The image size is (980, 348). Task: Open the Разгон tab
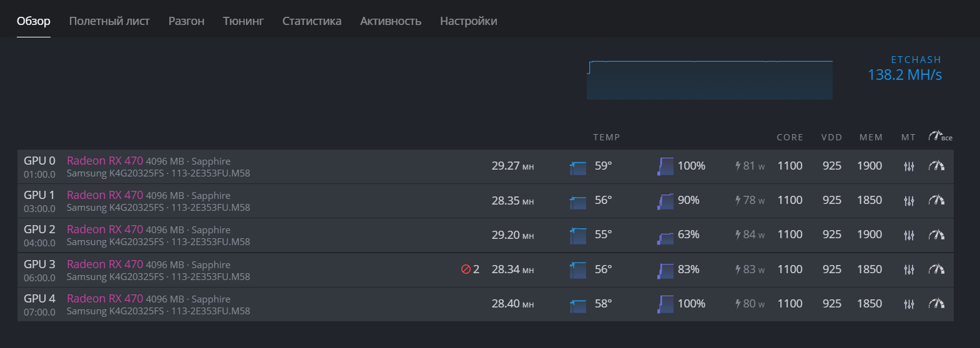pyautogui.click(x=186, y=21)
